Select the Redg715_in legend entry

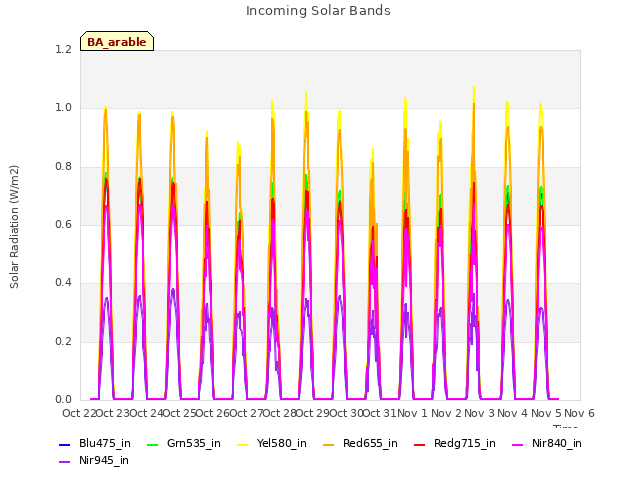[x=455, y=443]
